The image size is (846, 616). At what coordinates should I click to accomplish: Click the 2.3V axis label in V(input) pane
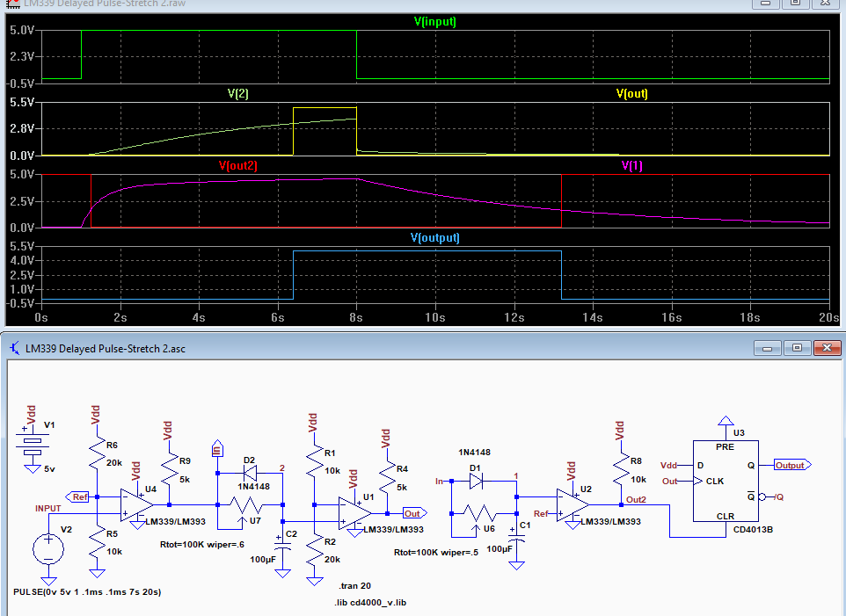22,56
